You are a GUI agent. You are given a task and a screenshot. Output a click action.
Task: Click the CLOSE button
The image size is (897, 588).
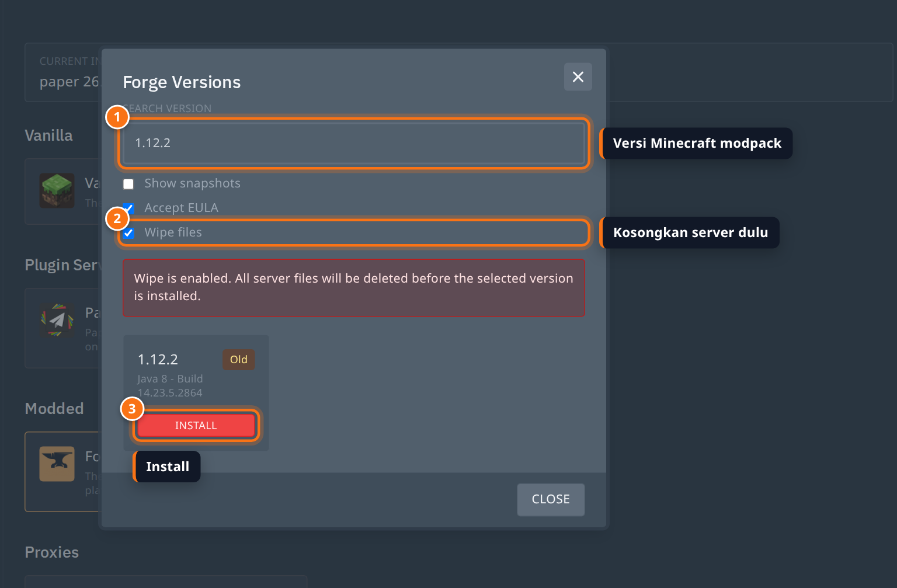pos(551,499)
